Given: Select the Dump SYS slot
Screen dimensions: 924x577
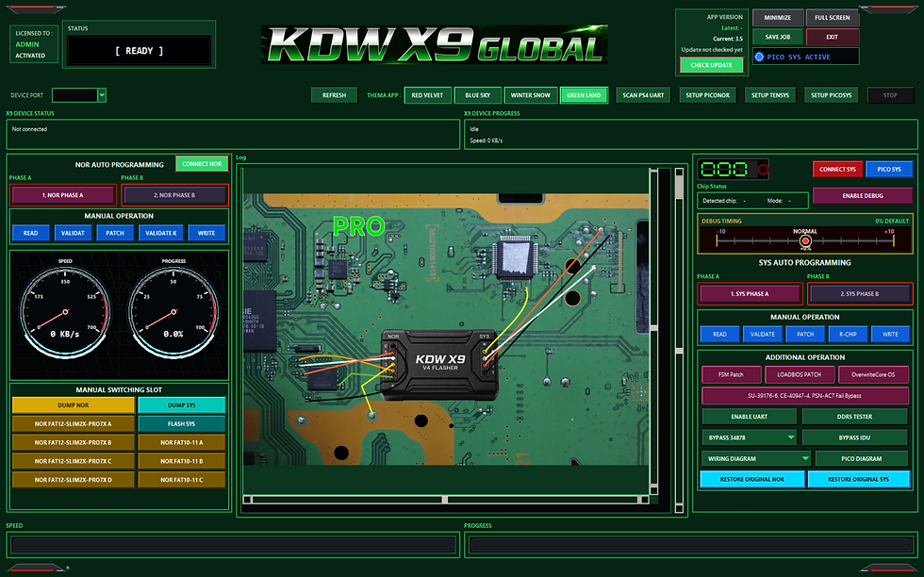Looking at the screenshot, I should click(x=181, y=405).
